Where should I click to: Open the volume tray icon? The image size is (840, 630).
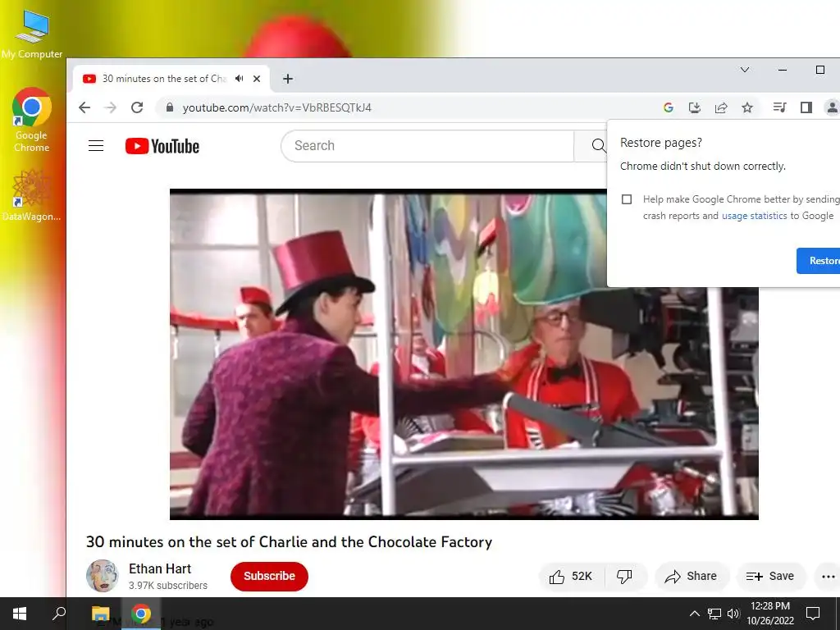pos(733,614)
